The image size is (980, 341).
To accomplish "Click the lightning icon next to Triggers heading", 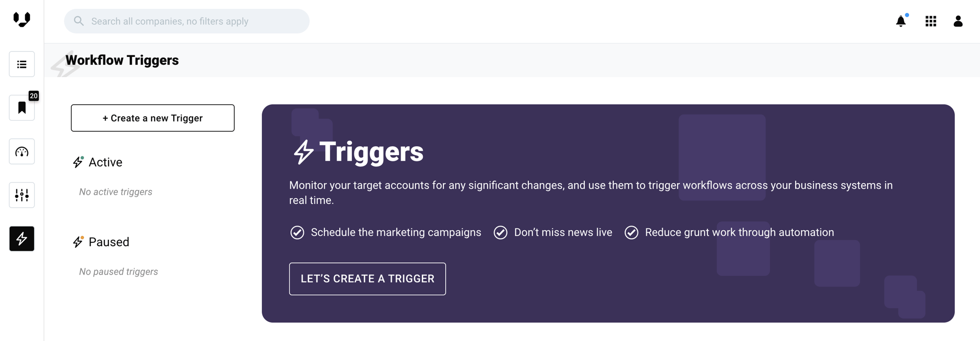I will tap(303, 152).
